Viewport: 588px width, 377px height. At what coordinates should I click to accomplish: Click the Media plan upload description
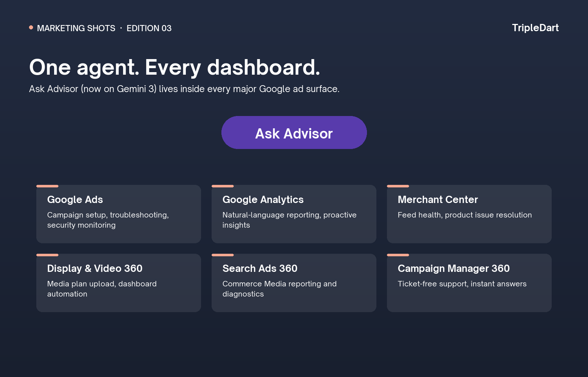tap(102, 289)
